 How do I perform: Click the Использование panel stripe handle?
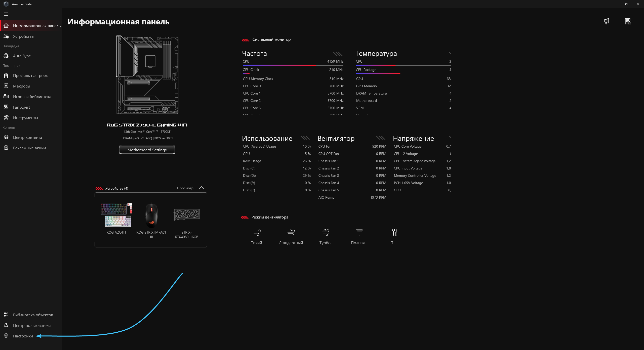point(305,138)
